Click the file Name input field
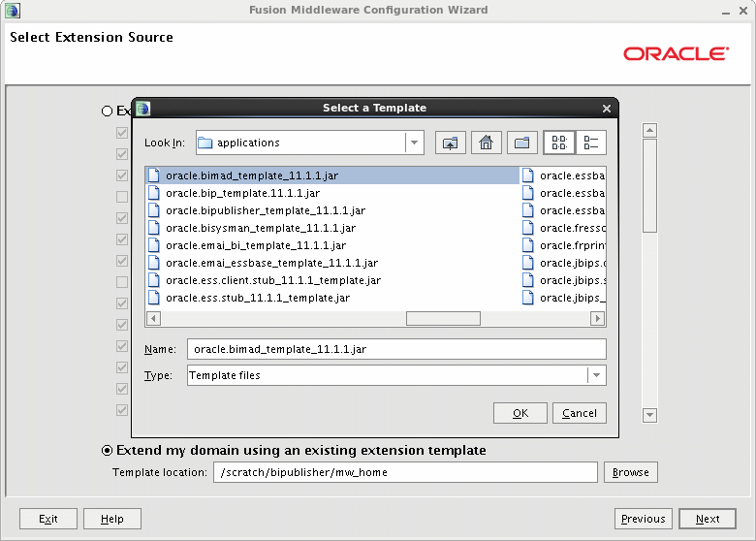Viewport: 756px width, 541px height. coord(396,349)
